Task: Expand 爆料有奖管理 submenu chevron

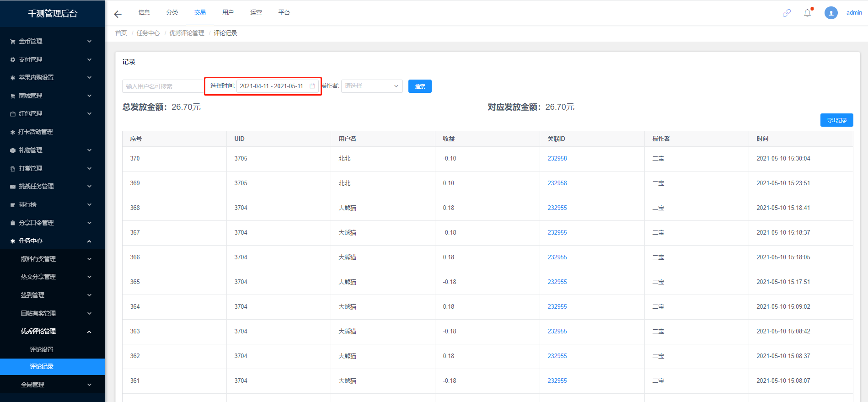Action: coord(89,259)
